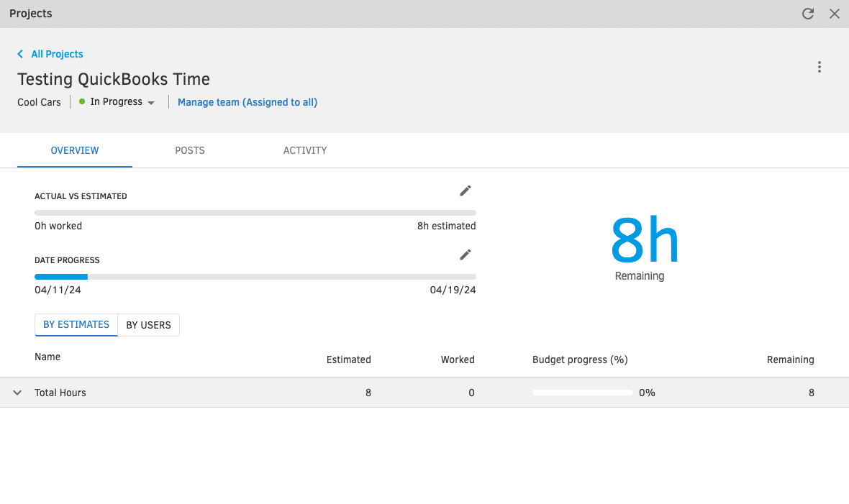Click the 0h worked label
The height and width of the screenshot is (504, 849).
58,226
